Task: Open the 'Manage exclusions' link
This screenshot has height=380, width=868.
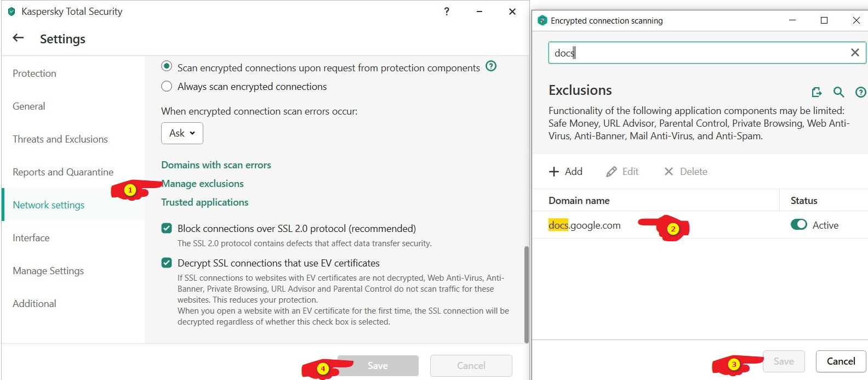Action: tap(202, 184)
